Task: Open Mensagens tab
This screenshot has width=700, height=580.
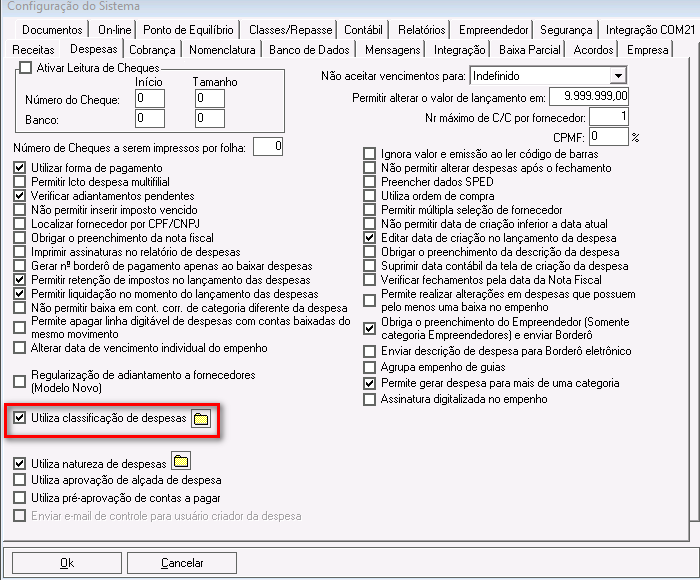Action: point(392,50)
